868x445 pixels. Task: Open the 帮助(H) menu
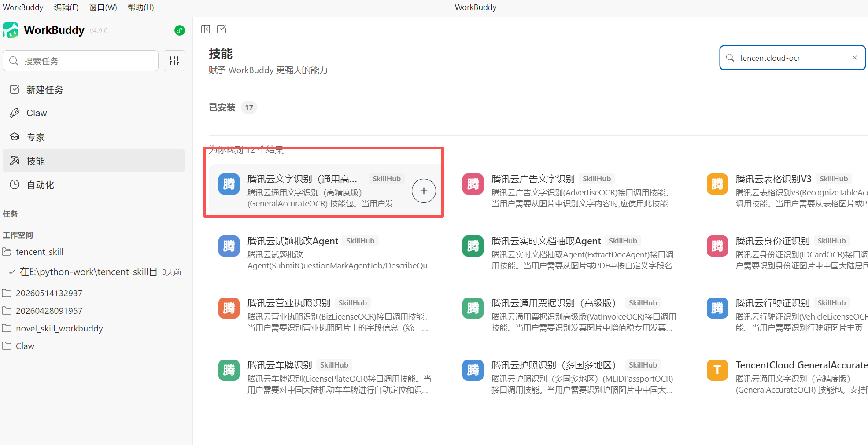[141, 7]
